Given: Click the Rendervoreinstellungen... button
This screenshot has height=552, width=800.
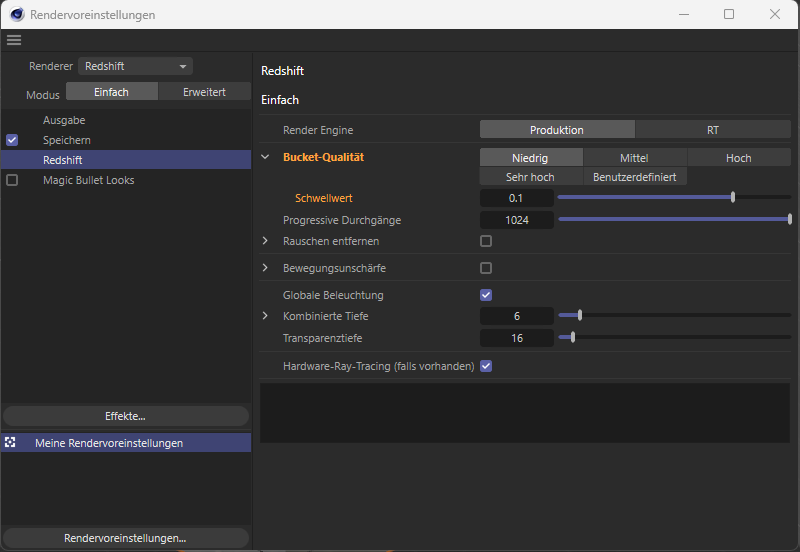Looking at the screenshot, I should pyautogui.click(x=125, y=538).
